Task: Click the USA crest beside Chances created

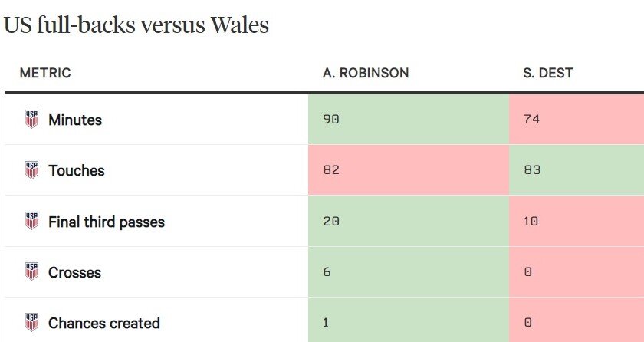Action: (31, 322)
